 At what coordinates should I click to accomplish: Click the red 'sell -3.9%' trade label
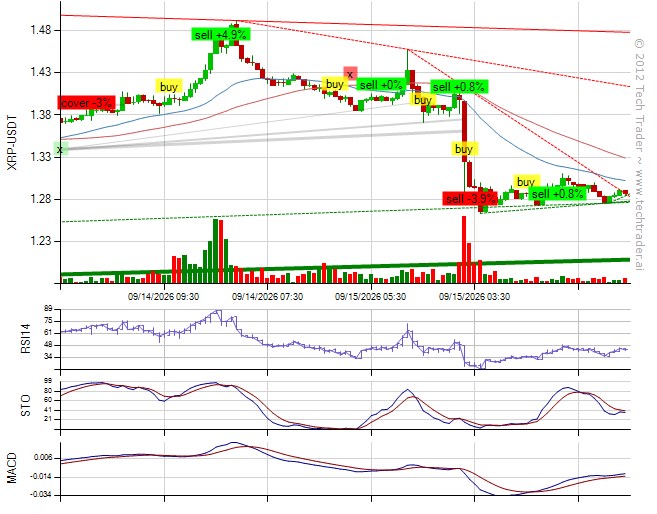click(x=471, y=199)
